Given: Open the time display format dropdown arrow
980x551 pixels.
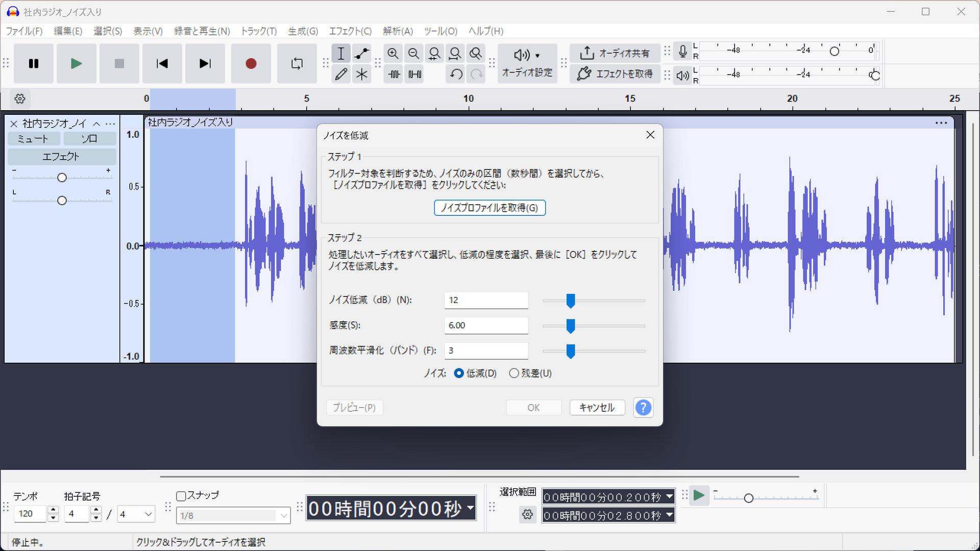Looking at the screenshot, I should (x=471, y=509).
